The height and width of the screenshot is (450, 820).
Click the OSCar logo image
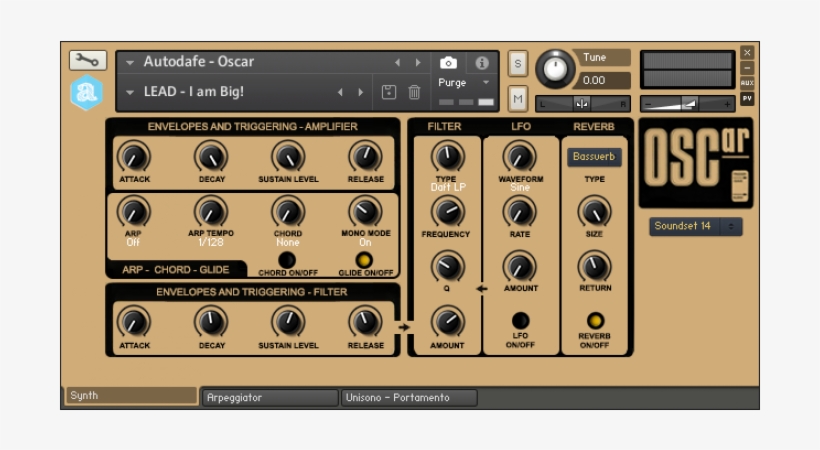click(696, 163)
